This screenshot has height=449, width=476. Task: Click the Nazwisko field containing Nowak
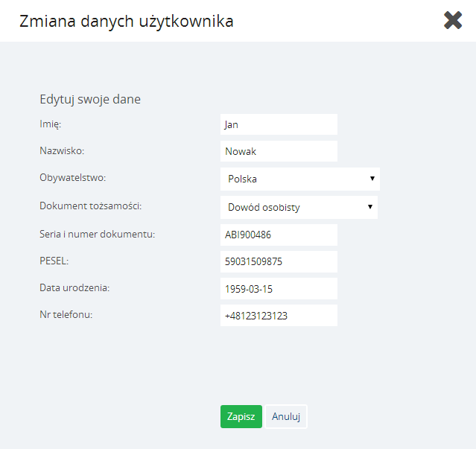pyautogui.click(x=279, y=151)
